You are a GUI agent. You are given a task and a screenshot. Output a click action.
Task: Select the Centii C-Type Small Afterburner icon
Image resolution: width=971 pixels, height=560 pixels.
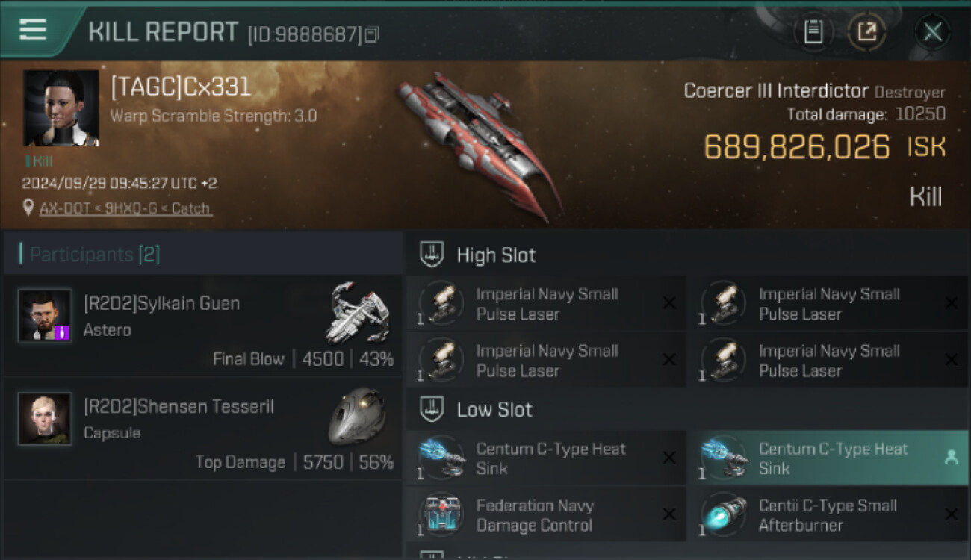pos(725,514)
